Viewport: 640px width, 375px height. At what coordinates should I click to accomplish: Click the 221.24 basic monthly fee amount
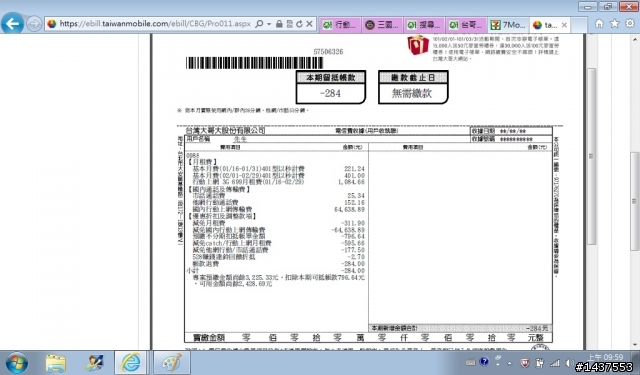(354, 169)
